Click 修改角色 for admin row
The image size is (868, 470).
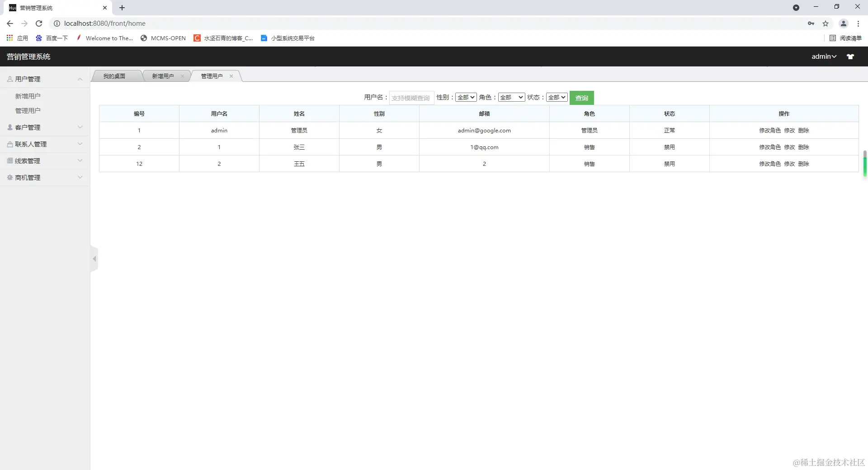(770, 130)
